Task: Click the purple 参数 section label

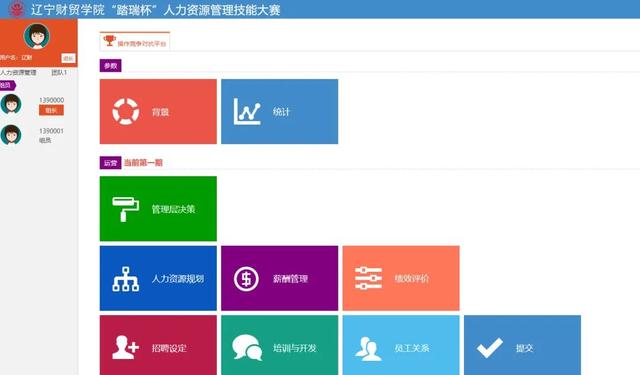Action: [x=111, y=66]
